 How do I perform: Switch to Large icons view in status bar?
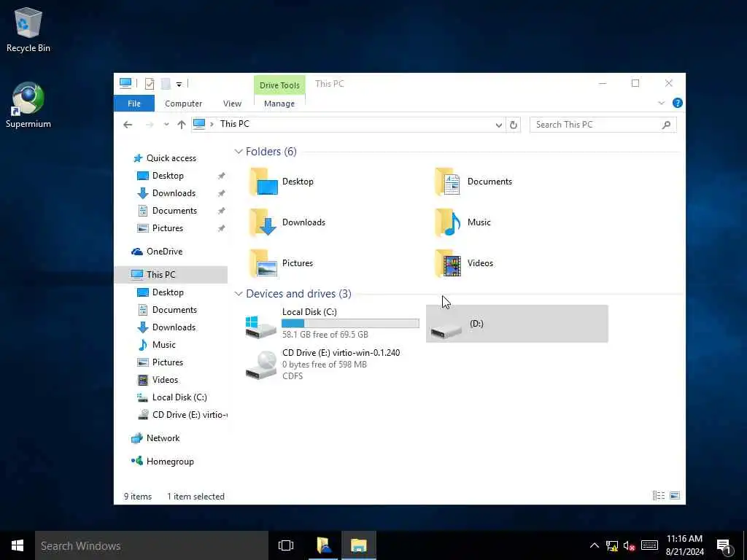point(675,496)
